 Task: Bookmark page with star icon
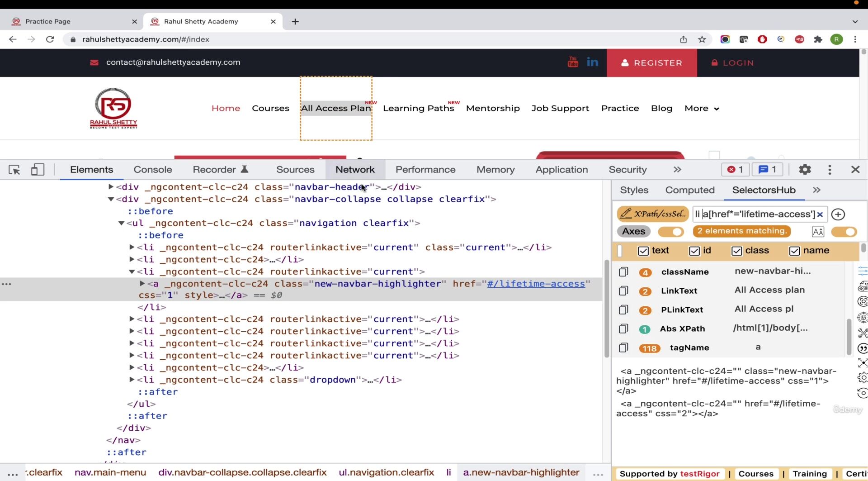coord(702,39)
